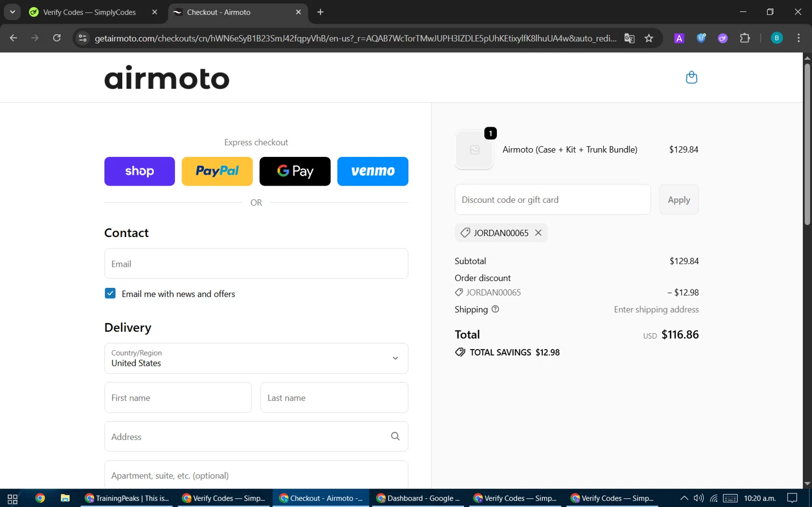
Task: Click the Airmoto bundle product thumbnail
Action: (474, 150)
